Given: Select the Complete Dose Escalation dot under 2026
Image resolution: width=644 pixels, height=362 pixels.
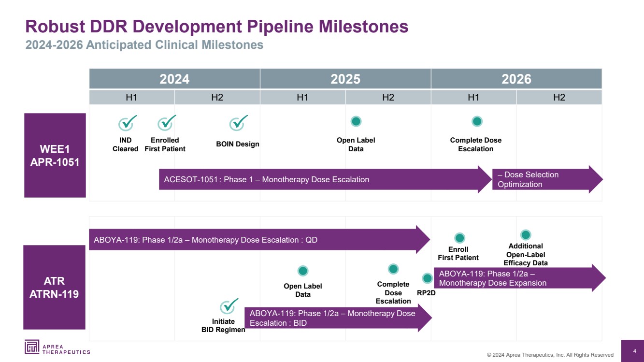Looking at the screenshot, I should (477, 121).
